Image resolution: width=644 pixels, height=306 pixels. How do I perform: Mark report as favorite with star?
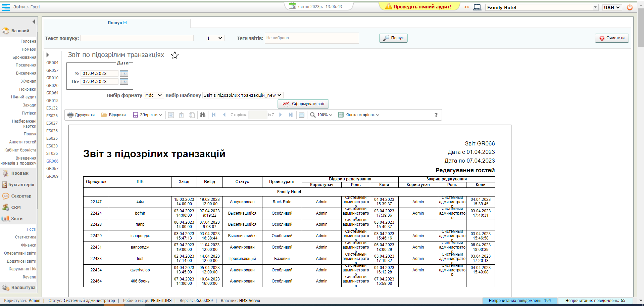tap(175, 55)
